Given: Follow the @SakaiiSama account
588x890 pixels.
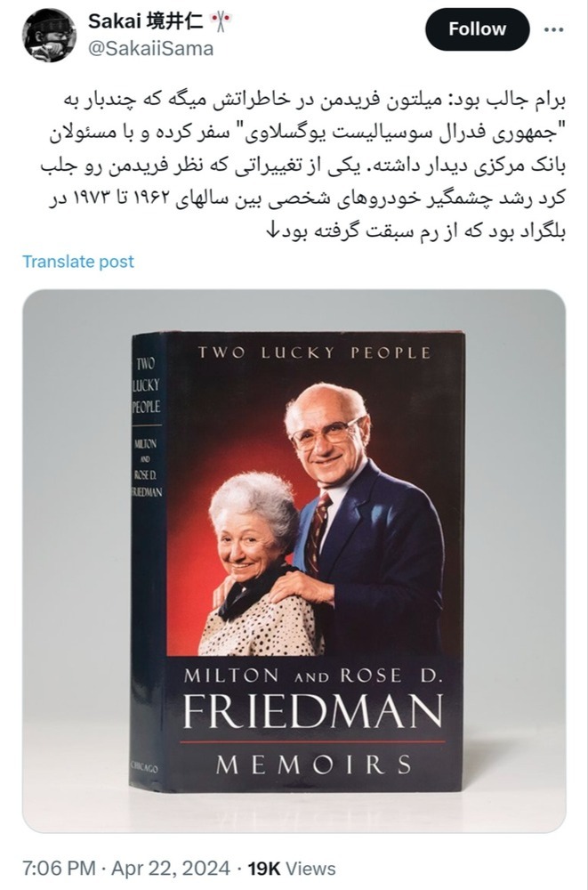Looking at the screenshot, I should click(478, 29).
